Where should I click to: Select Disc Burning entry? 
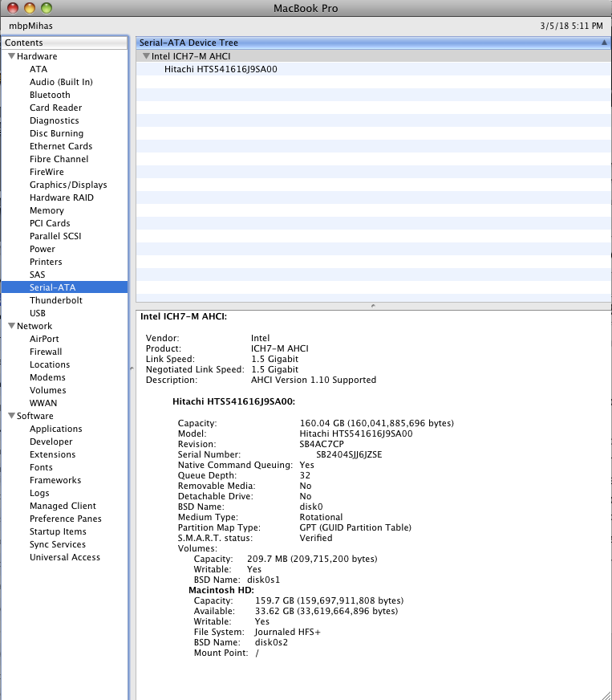(x=57, y=133)
